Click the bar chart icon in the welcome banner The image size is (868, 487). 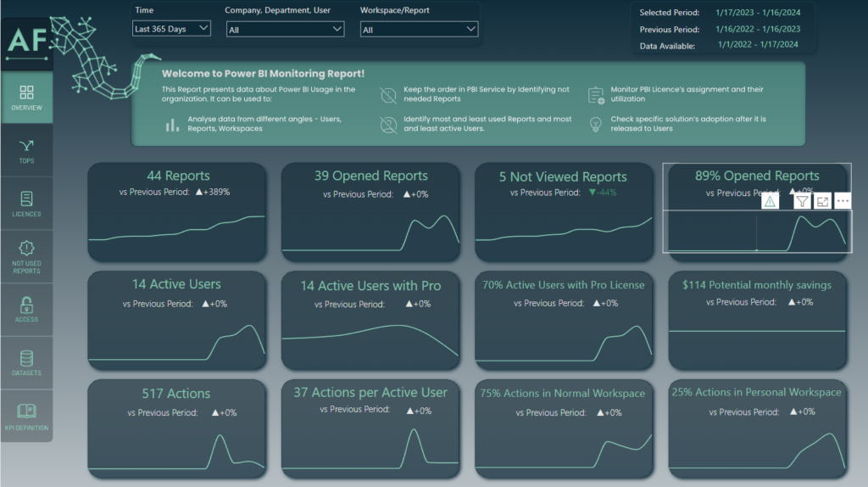(x=172, y=125)
